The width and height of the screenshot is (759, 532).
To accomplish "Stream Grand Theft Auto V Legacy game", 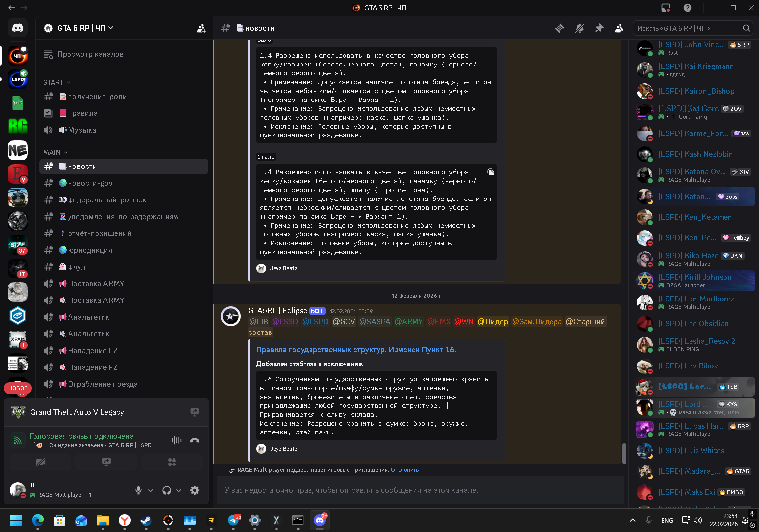I will tap(195, 412).
